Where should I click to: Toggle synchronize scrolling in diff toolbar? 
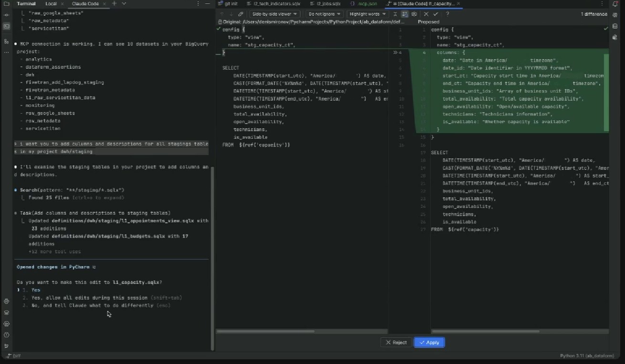(x=404, y=14)
